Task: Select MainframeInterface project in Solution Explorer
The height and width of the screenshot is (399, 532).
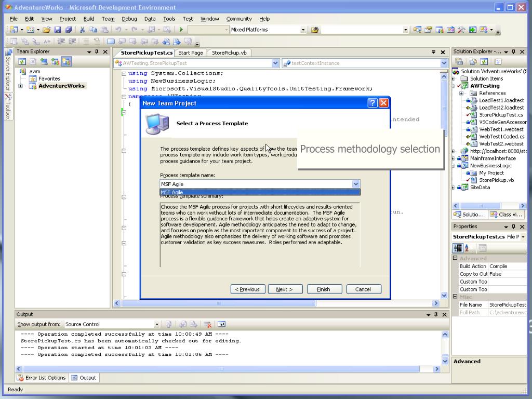Action: click(493, 158)
